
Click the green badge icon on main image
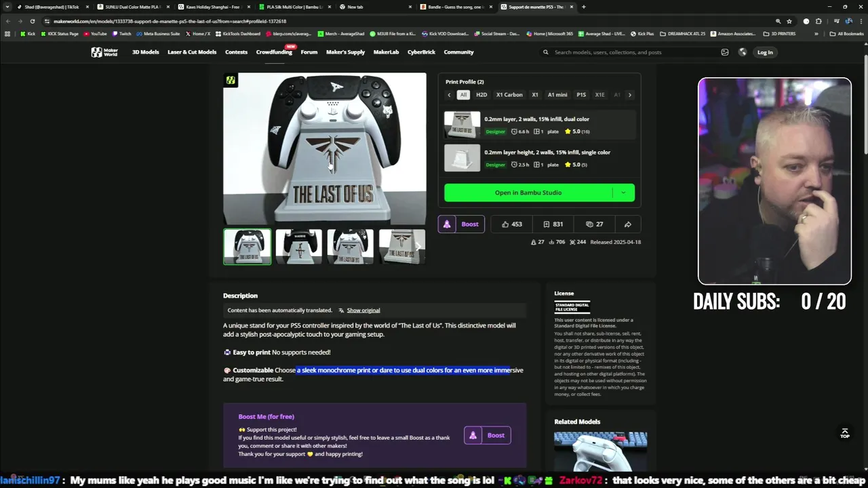pos(231,81)
